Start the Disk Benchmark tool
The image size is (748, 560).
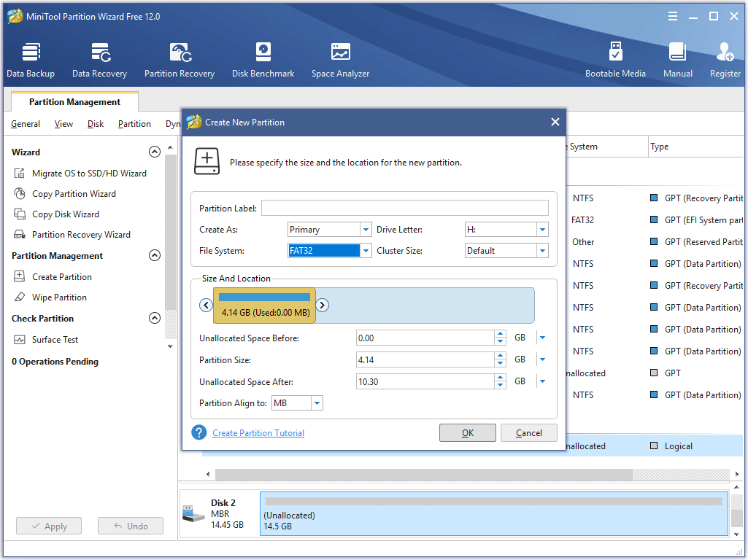[263, 60]
